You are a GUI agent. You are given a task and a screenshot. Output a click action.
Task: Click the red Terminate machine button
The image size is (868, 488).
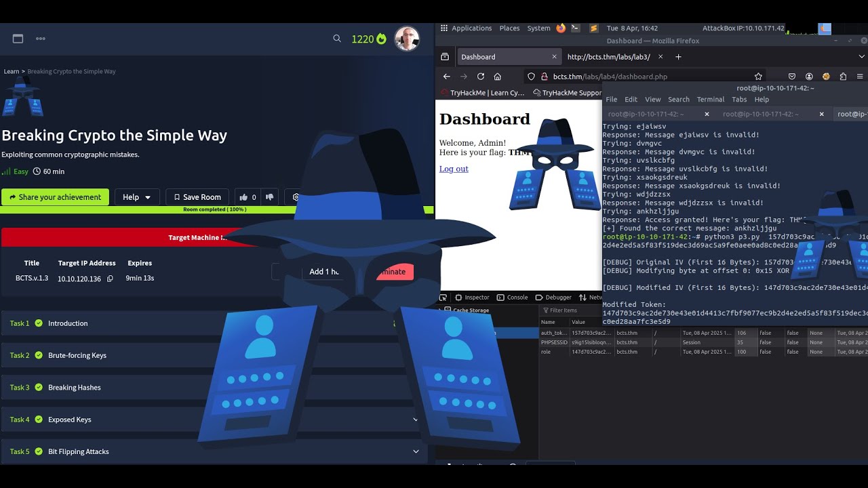(394, 272)
